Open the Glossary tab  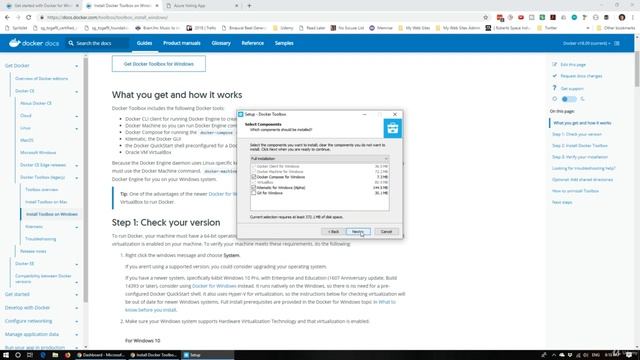click(x=221, y=43)
